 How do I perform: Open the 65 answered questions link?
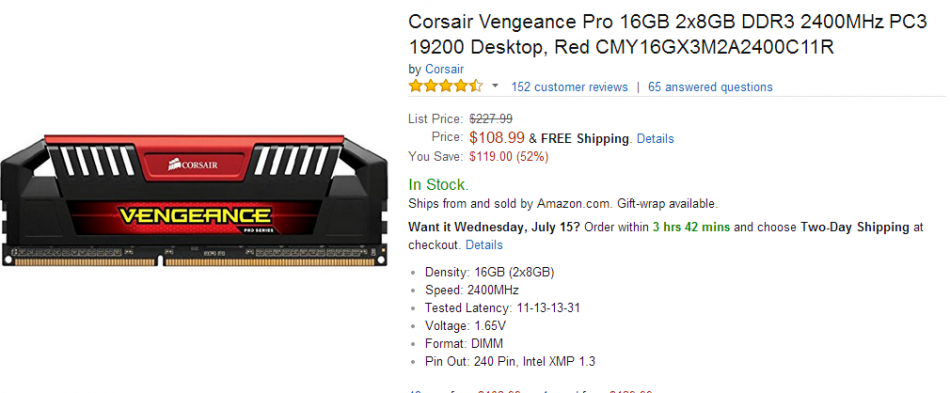click(x=710, y=87)
